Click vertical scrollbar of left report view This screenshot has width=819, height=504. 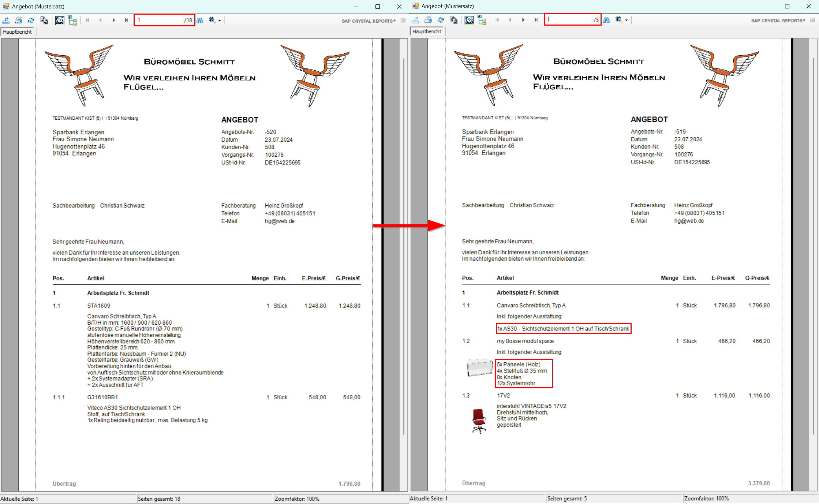[x=404, y=245]
